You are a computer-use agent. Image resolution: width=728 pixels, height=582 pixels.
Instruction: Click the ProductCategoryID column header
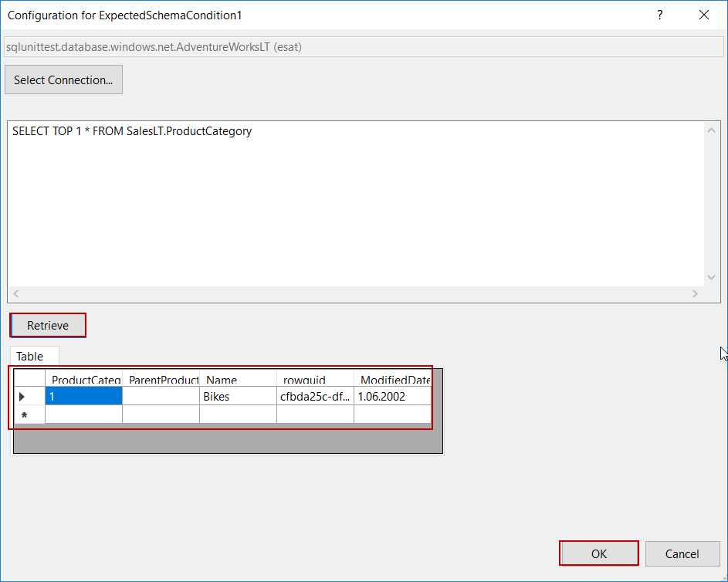point(83,378)
